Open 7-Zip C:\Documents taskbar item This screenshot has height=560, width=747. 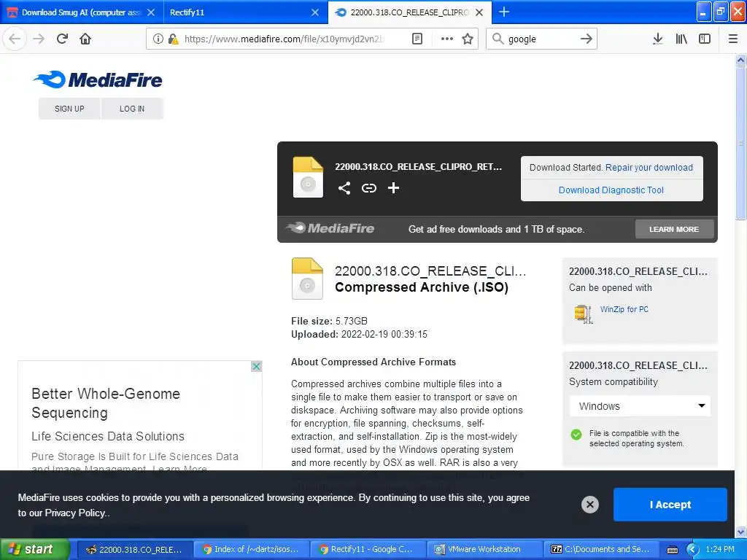tap(601, 550)
